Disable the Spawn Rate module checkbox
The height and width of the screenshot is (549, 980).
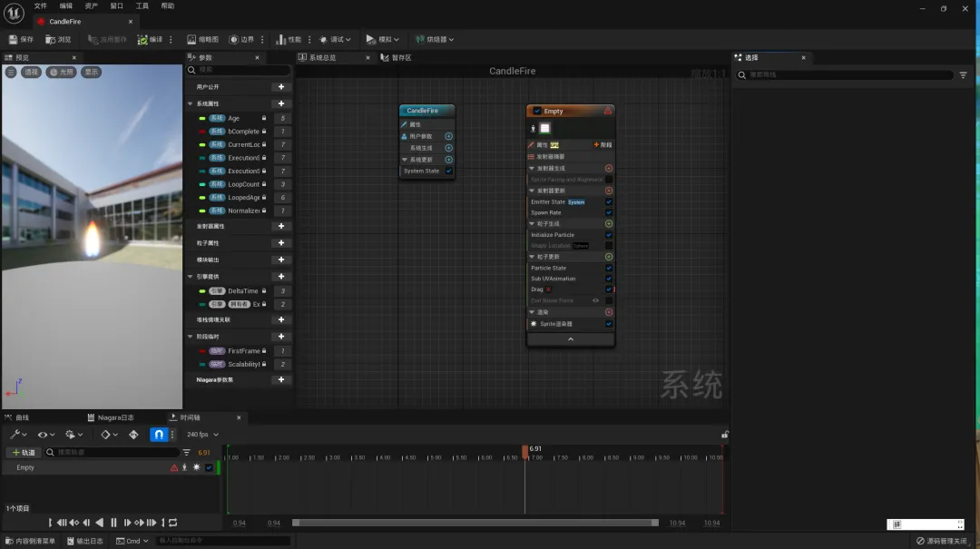608,212
